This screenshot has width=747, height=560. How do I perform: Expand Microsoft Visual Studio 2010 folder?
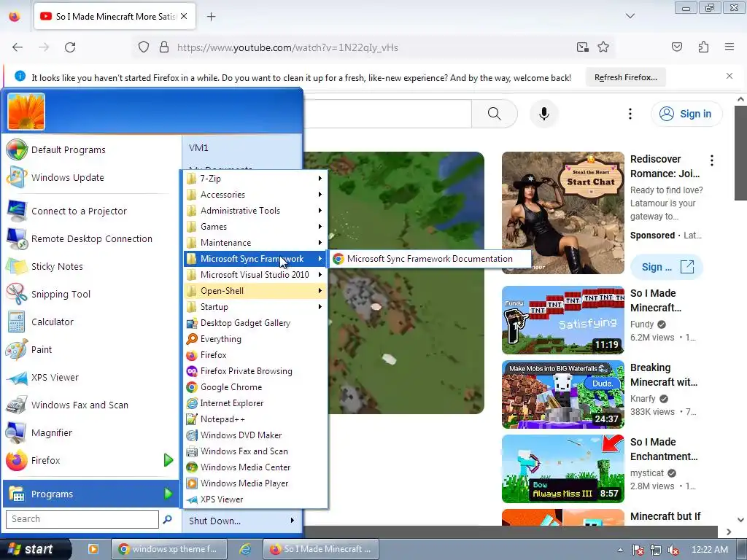pyautogui.click(x=255, y=275)
